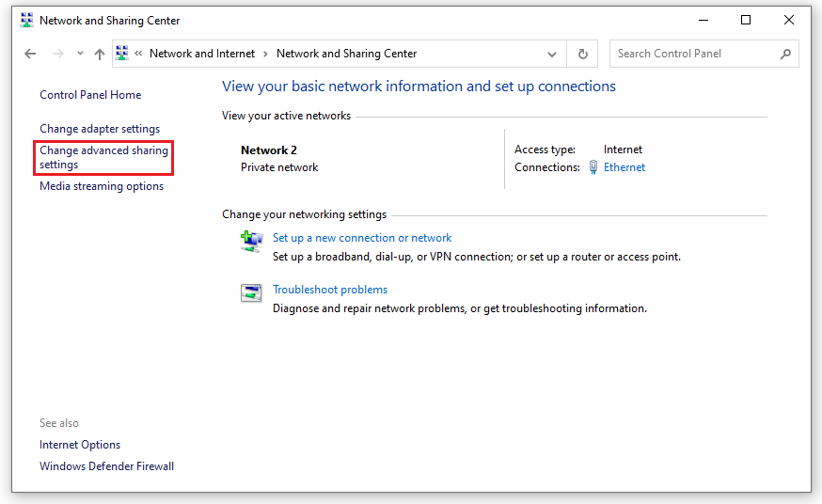Click the Forward arrow navigation button
The width and height of the screenshot is (822, 504).
pos(58,54)
